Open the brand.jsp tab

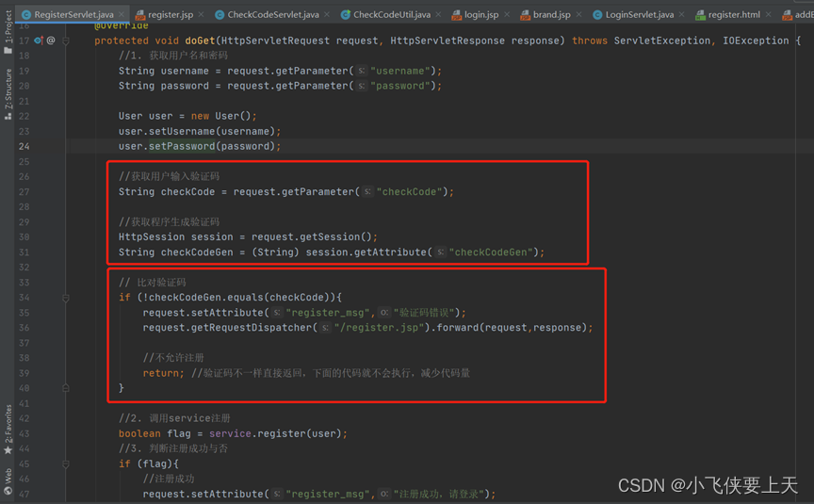(x=551, y=14)
